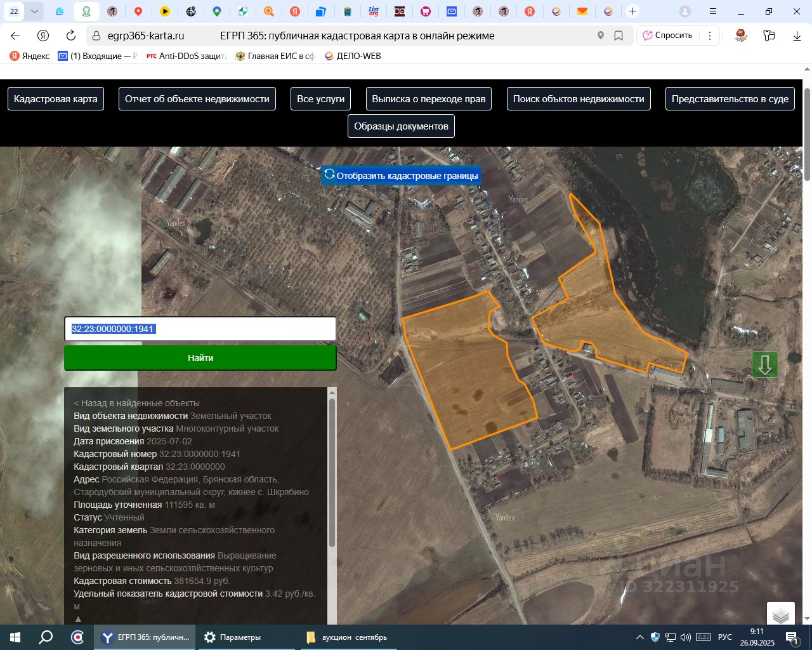This screenshot has height=650, width=812.
Task: Switch to the orange envelope tab
Action: (x=582, y=11)
